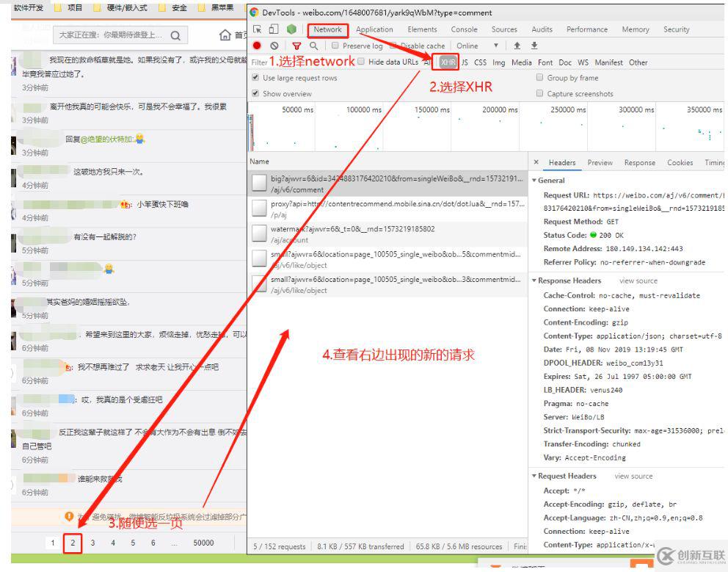Open the Preview tab in request details
Viewport: 728px width, 572px height.
pyautogui.click(x=600, y=163)
